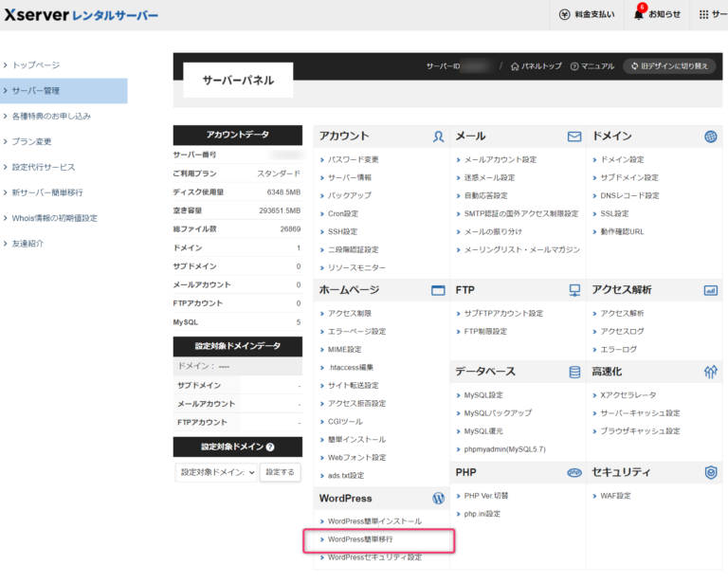Select サーバー管理 in sidebar
The height and width of the screenshot is (584, 728).
[64, 91]
